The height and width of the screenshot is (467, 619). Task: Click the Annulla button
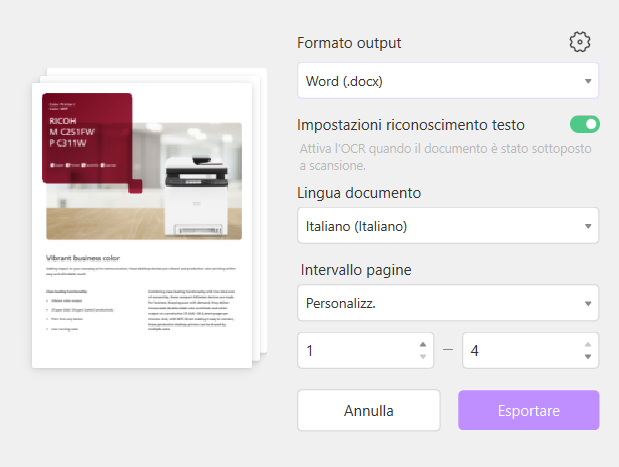pyautogui.click(x=369, y=410)
